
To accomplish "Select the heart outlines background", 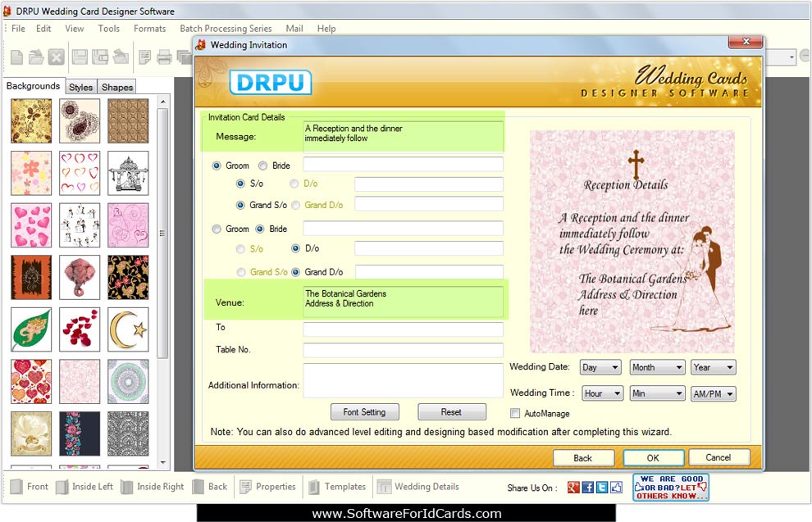I will pos(80,173).
